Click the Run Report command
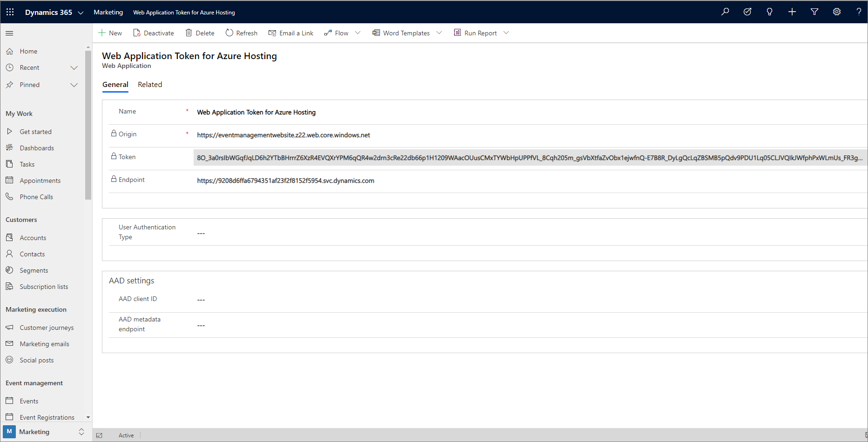This screenshot has height=442, width=868. pos(475,33)
